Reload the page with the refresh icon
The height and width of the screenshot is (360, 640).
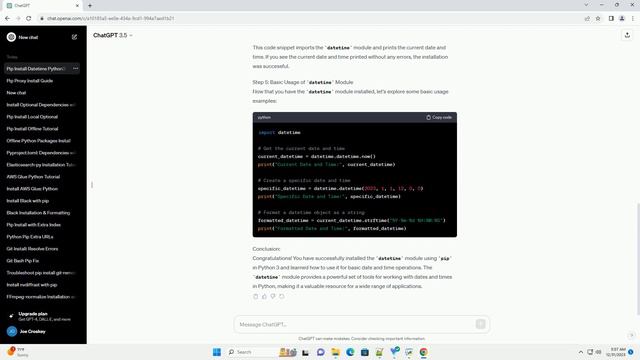click(x=29, y=18)
